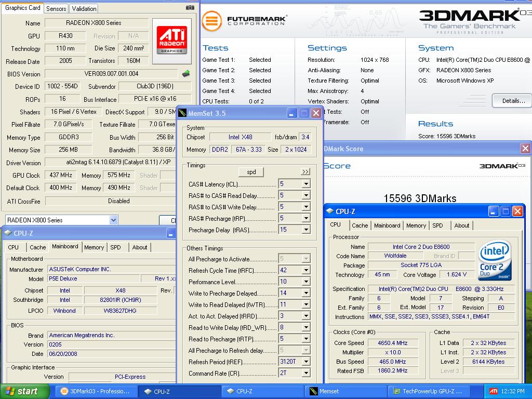Expand Command Rate (CR) dropdown
This screenshot has height=399, width=532.
point(306,373)
